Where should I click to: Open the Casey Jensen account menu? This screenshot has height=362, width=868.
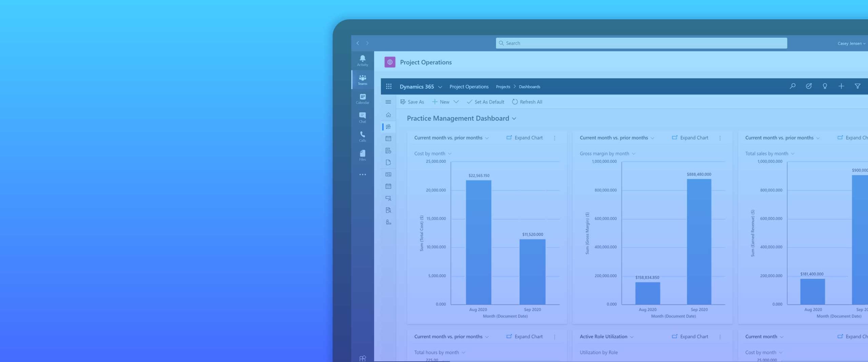pos(851,43)
